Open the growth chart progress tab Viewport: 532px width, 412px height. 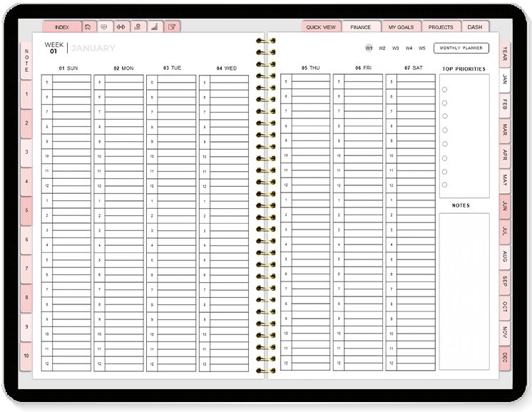(155, 27)
